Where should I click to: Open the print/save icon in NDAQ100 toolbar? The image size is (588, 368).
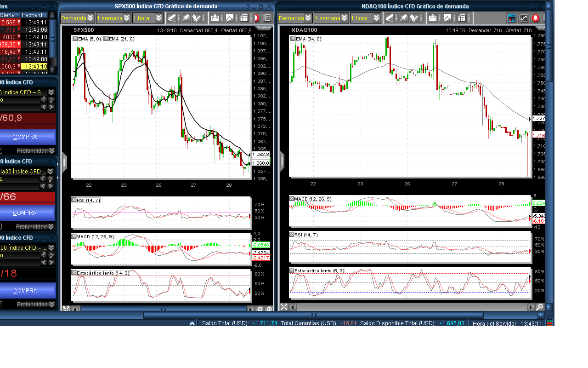433,18
